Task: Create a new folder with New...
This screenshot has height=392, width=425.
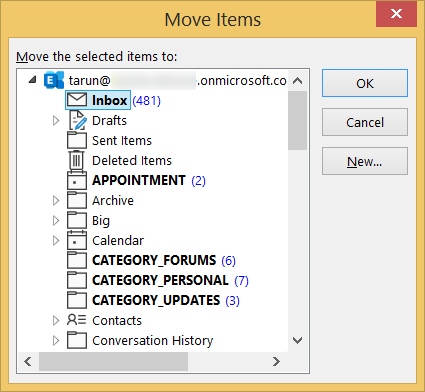Action: click(x=365, y=161)
